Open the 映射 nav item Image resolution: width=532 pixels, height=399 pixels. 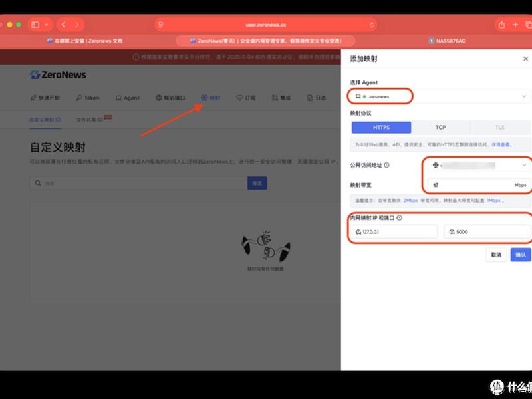[211, 98]
